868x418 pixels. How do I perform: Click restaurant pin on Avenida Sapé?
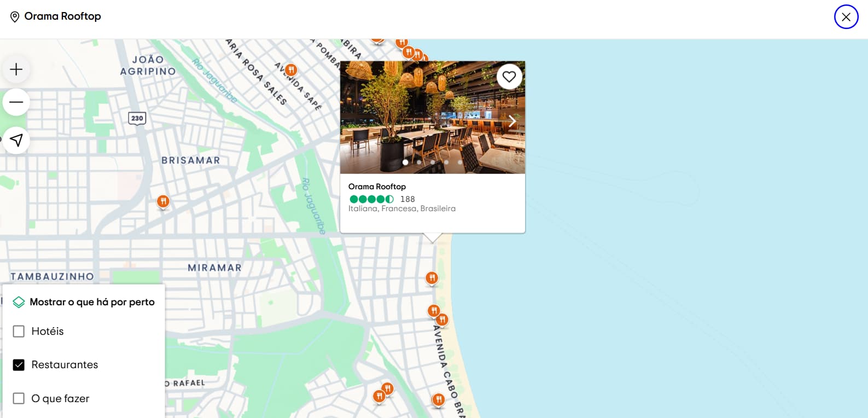pyautogui.click(x=291, y=70)
